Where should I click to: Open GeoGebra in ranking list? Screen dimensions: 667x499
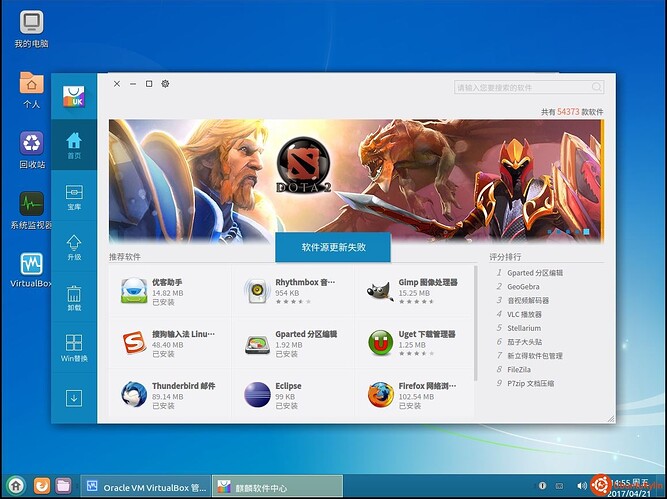tap(523, 287)
